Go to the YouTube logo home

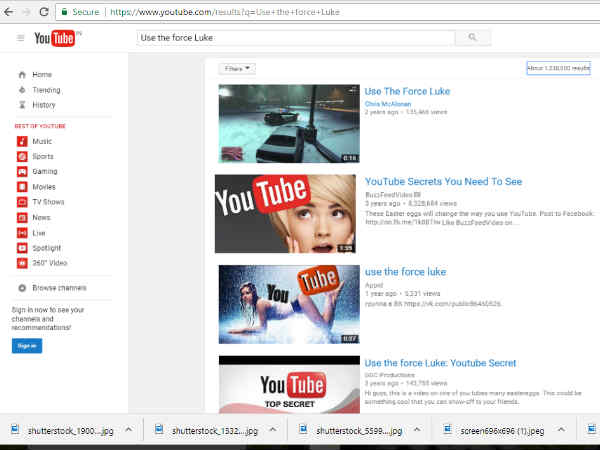[54, 38]
